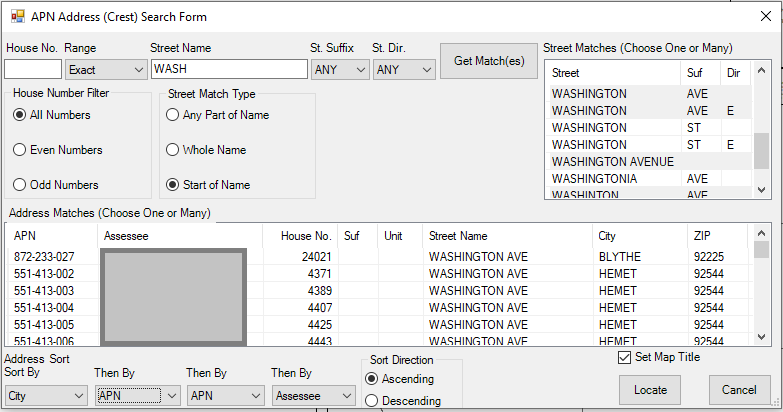Toggle the Set Map Title checkbox
Image resolution: width=783 pixels, height=412 pixels.
[x=625, y=357]
